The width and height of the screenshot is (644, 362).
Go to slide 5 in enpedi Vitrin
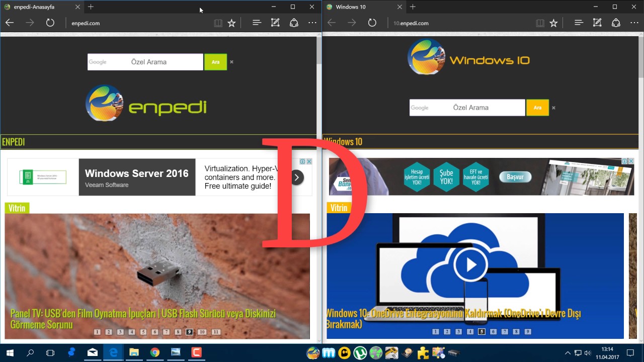pos(143,332)
